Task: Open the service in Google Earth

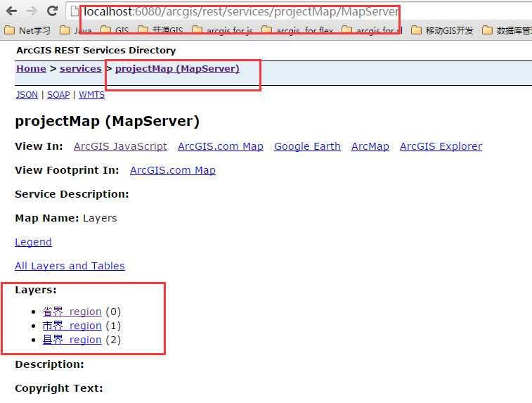Action: 307,146
